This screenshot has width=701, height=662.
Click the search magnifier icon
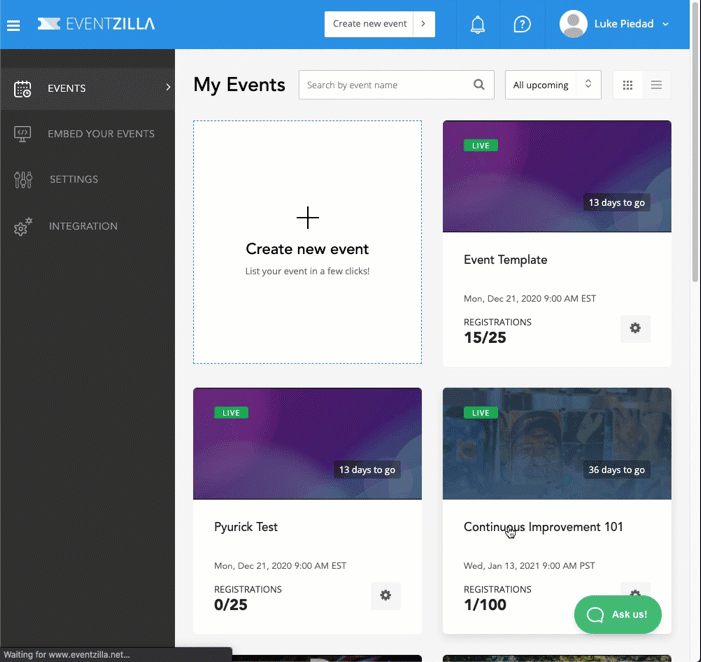coord(479,84)
